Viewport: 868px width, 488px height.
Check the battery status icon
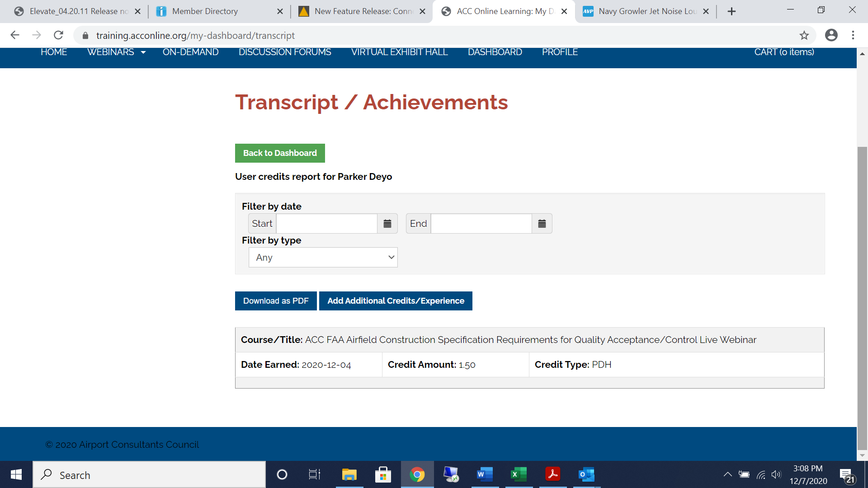pyautogui.click(x=744, y=474)
